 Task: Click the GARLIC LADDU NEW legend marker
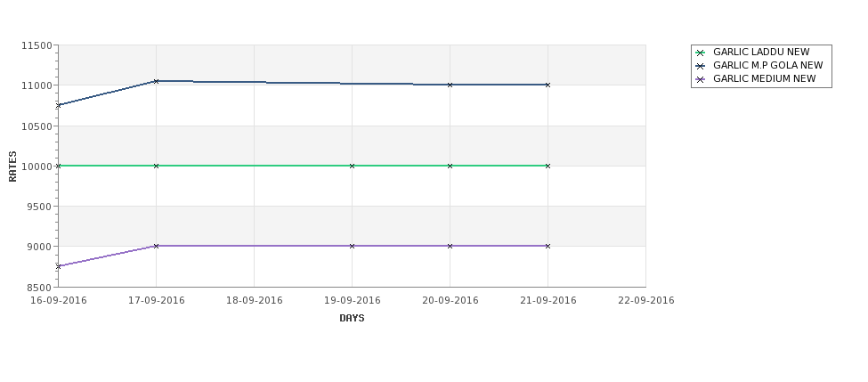coord(701,53)
